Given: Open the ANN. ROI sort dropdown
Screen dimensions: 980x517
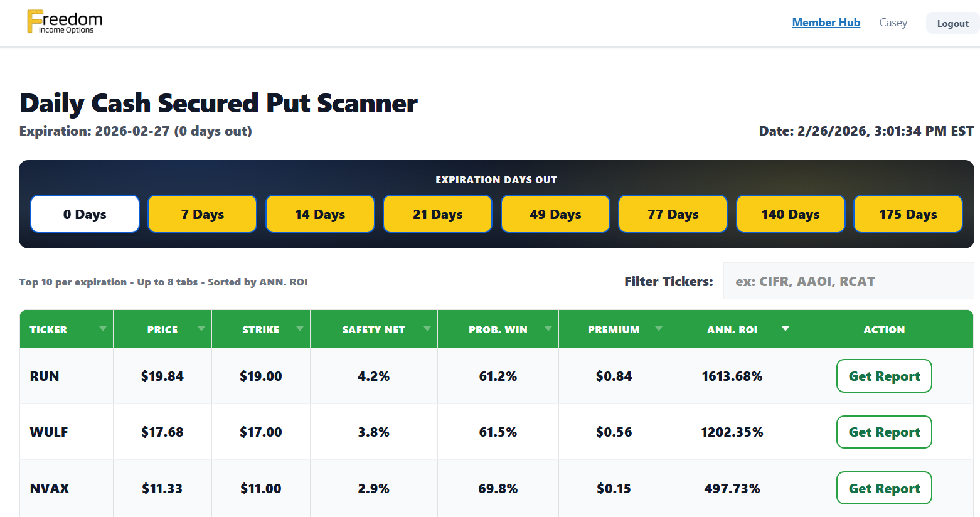Looking at the screenshot, I should (x=786, y=328).
